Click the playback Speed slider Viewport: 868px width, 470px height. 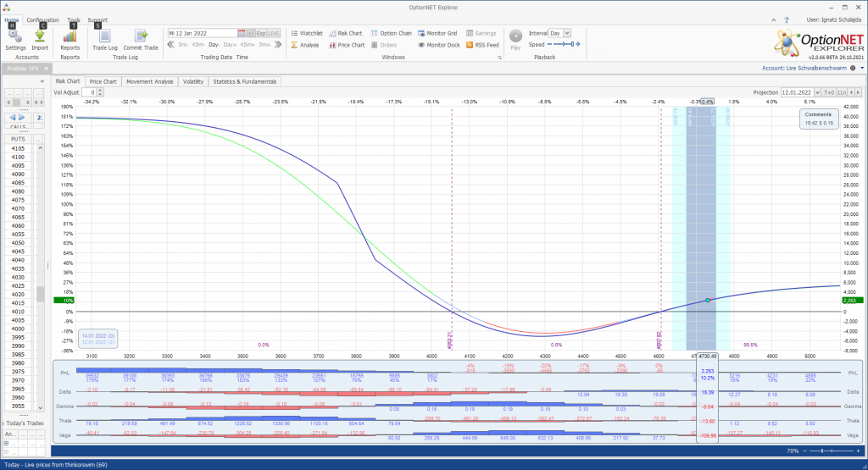tap(565, 45)
